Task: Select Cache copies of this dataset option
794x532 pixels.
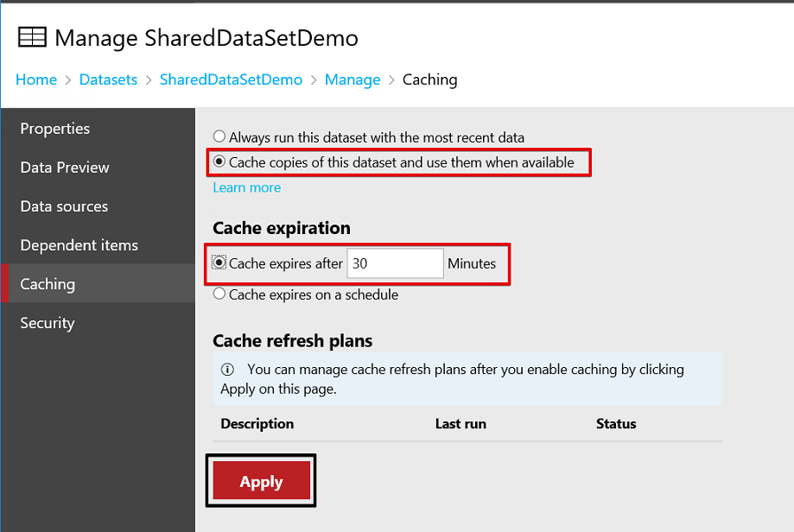Action: [219, 161]
